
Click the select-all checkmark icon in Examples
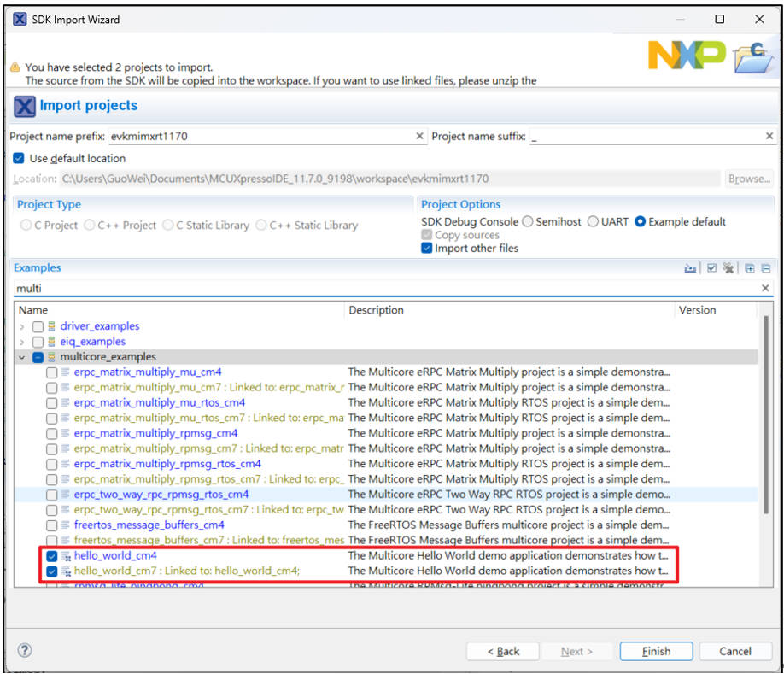pyautogui.click(x=711, y=268)
